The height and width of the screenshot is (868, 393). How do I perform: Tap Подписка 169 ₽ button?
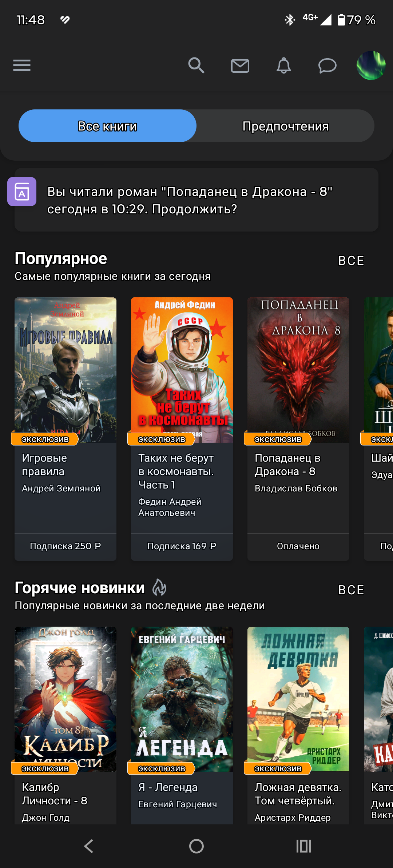pyautogui.click(x=182, y=547)
